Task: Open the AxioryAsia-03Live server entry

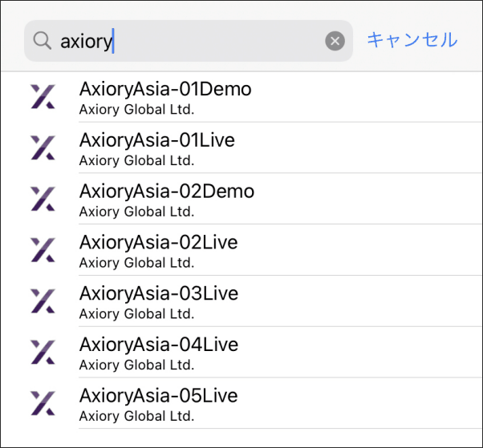Action: tap(159, 294)
